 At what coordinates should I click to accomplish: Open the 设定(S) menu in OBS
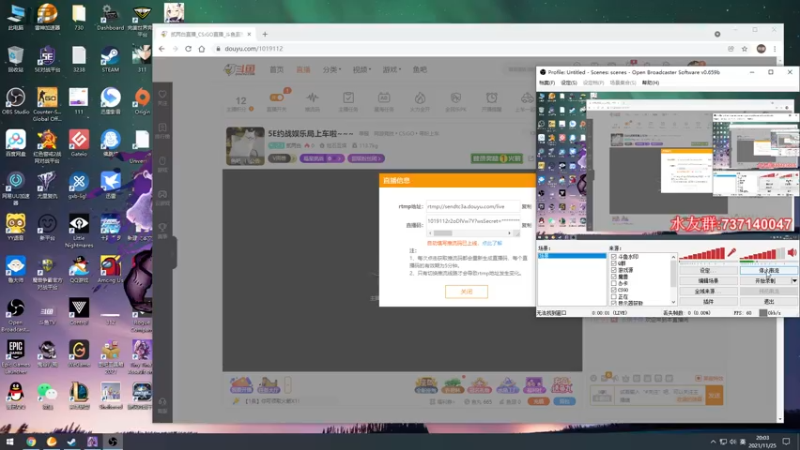tap(568, 83)
